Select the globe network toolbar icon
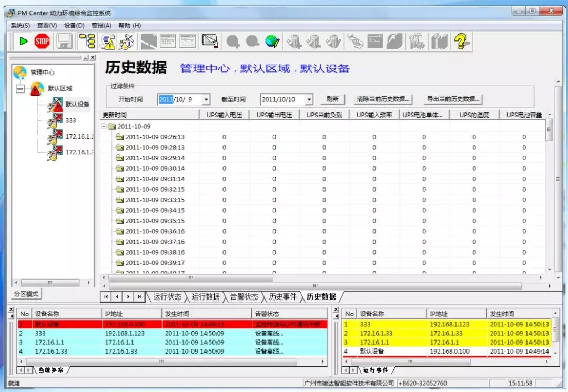The image size is (568, 392). (272, 41)
